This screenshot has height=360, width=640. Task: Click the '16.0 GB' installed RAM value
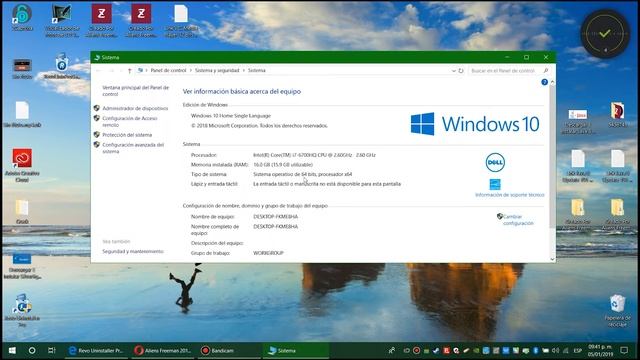(283, 164)
